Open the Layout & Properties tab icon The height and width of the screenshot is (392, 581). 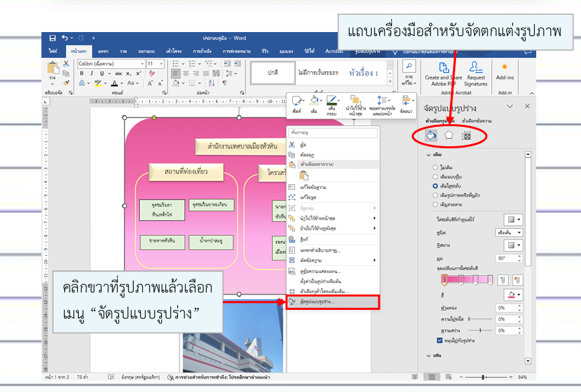pos(466,136)
